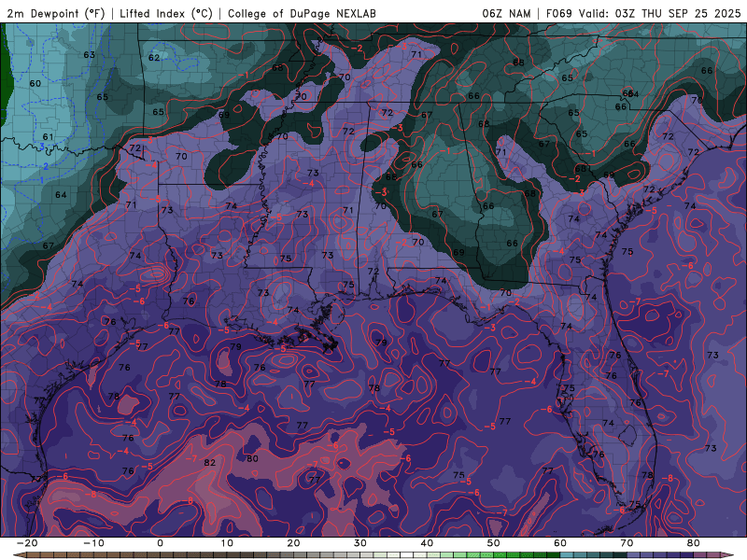Click the 20 label on the color scale
Image resolution: width=747 pixels, height=560 pixels.
click(293, 543)
